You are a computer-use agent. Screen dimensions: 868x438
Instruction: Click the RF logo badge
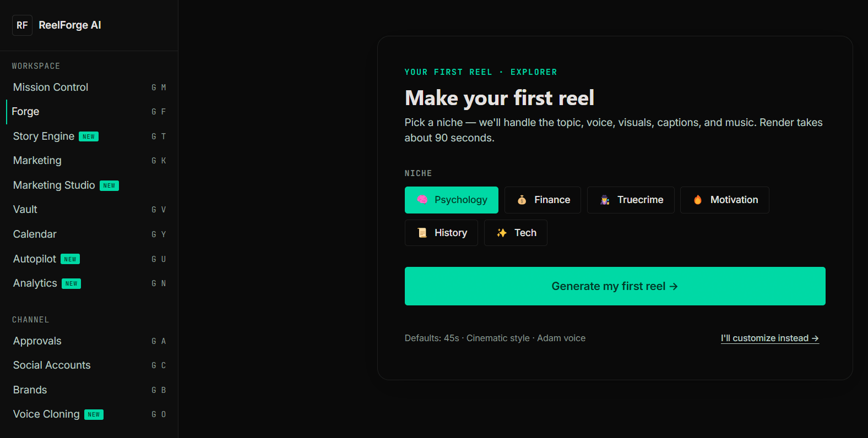coord(22,25)
